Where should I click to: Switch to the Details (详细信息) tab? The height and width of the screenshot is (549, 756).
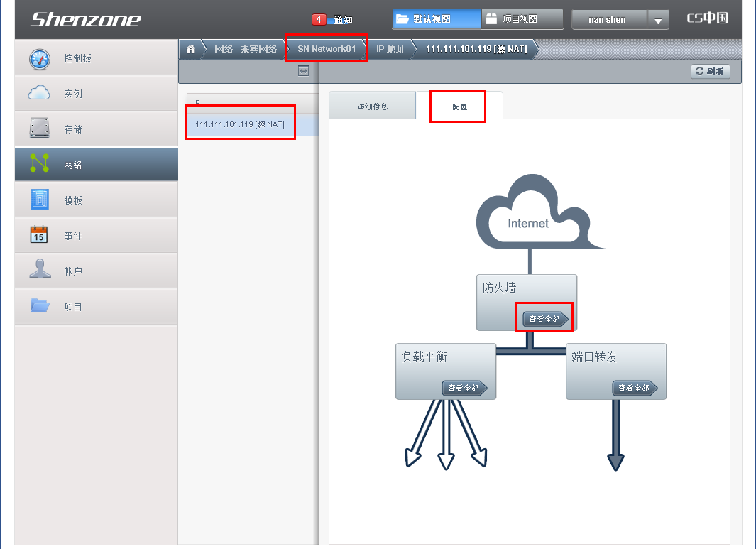[x=373, y=107]
